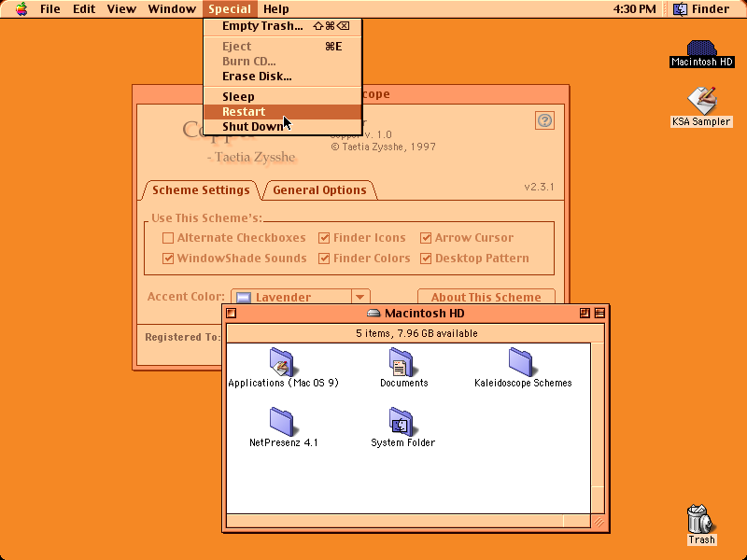Screen dimensions: 747x560
Task: Close the open Special menu
Action: pyautogui.click(x=230, y=9)
